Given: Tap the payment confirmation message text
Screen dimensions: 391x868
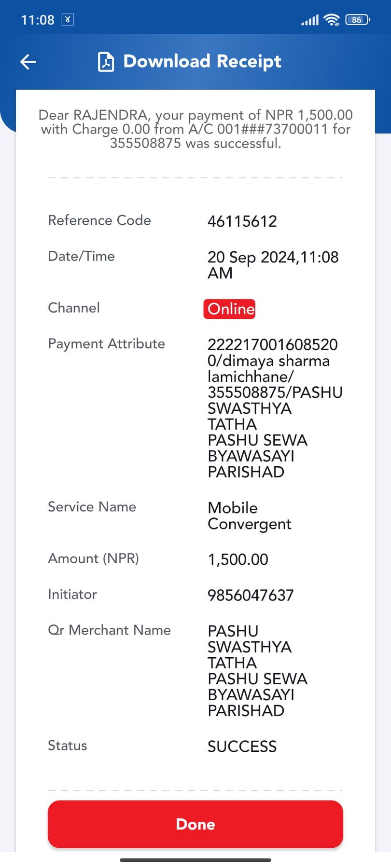Looking at the screenshot, I should pyautogui.click(x=195, y=129).
